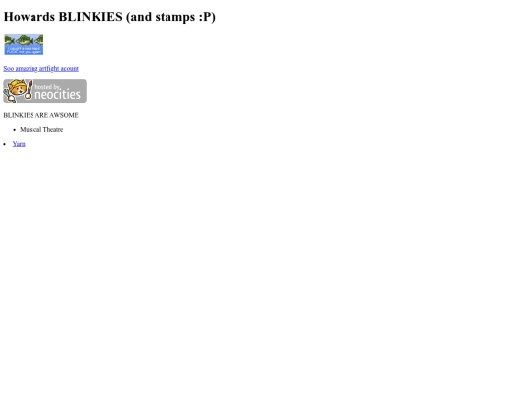Click the yellow hard hat on the cat
The height and width of the screenshot is (399, 532).
pos(17,83)
